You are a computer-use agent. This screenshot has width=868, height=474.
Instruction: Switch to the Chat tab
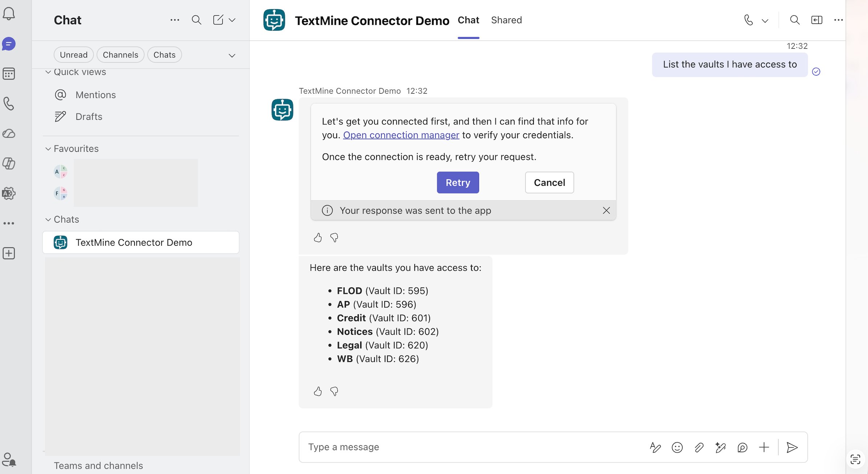[x=468, y=20]
